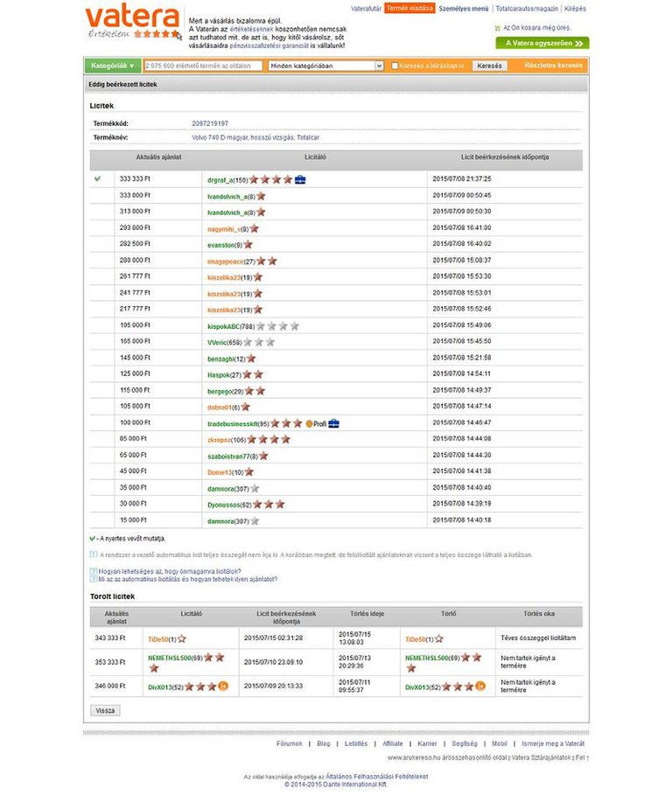Click the grey stars beside kispokABC
The height and width of the screenshot is (802, 672).
(282, 325)
